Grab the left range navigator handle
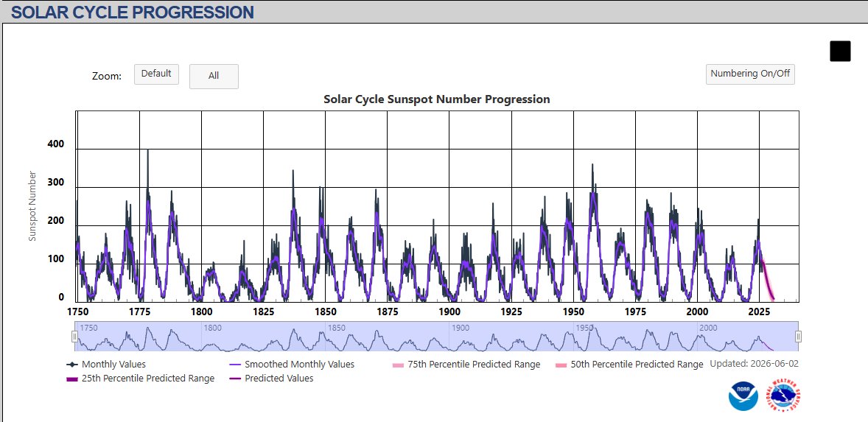 click(x=74, y=337)
